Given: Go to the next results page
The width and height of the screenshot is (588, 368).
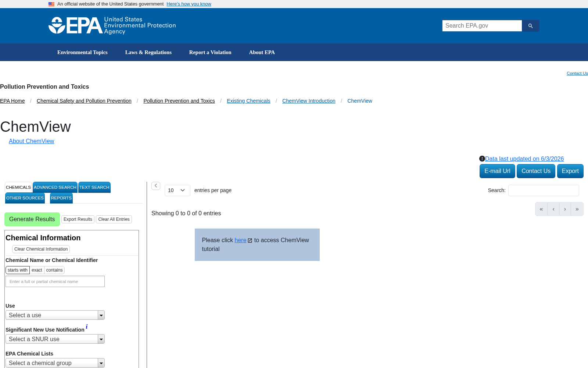Looking at the screenshot, I should tap(565, 209).
